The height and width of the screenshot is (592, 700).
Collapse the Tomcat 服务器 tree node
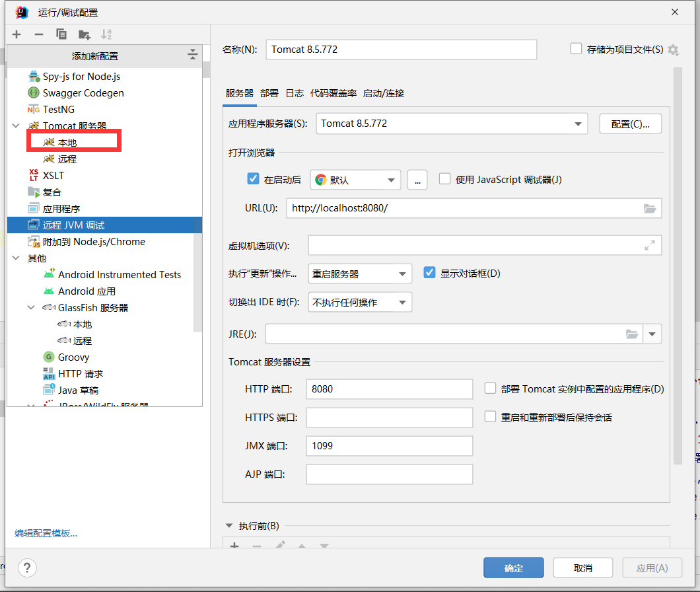(x=16, y=126)
